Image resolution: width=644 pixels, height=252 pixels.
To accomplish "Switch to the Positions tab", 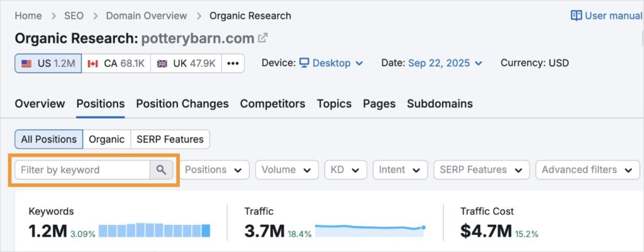I will tap(101, 104).
